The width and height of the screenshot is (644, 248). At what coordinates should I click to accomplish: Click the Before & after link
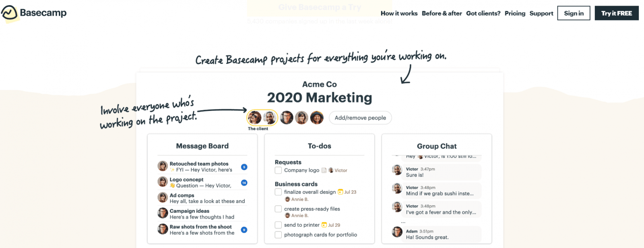pyautogui.click(x=442, y=13)
